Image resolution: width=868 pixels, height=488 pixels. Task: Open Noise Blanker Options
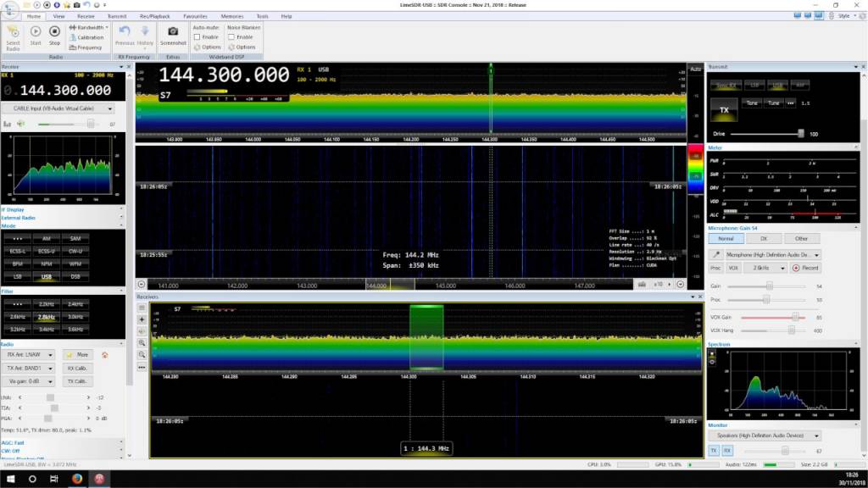tap(242, 47)
